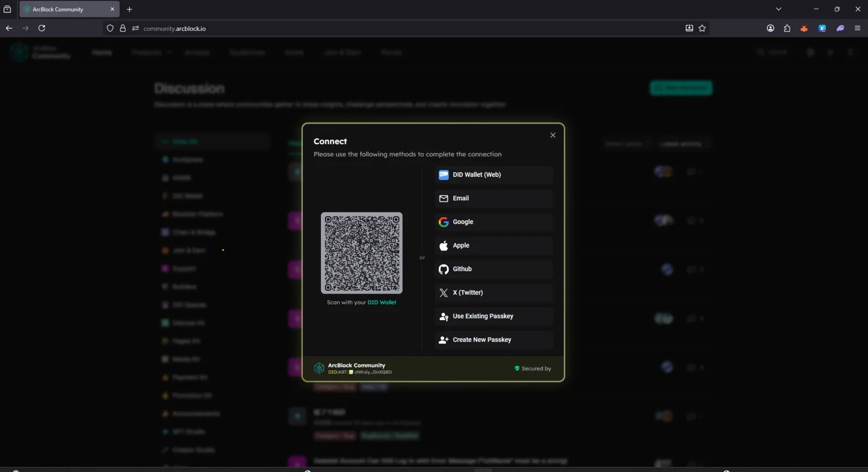
Task: Click the QR code image
Action: pos(362,253)
